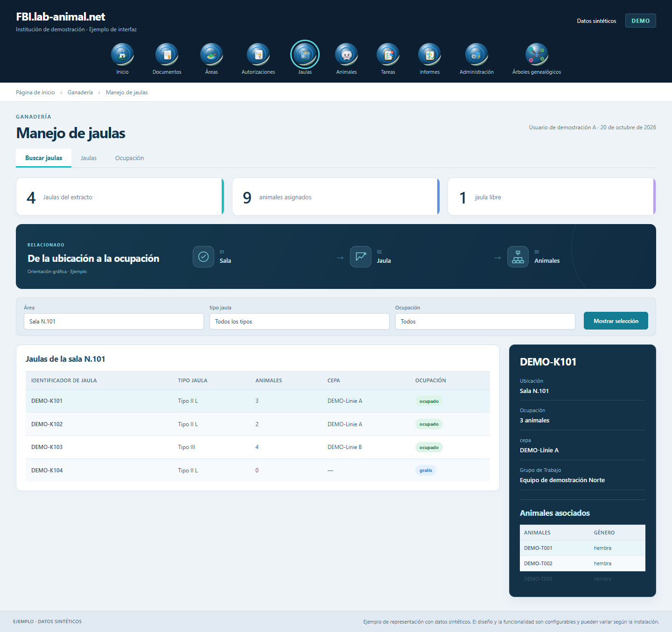Click the gratis status badge
672x632 pixels.
pos(426,470)
